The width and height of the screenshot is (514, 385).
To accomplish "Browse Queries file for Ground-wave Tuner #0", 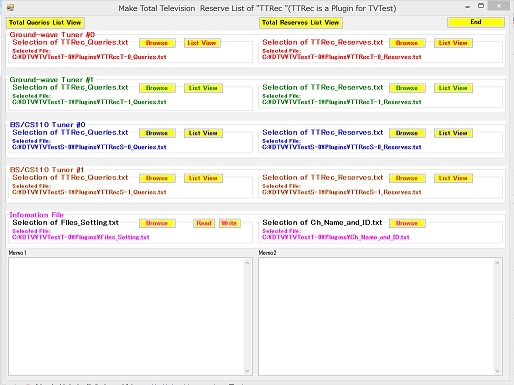I will [x=157, y=43].
